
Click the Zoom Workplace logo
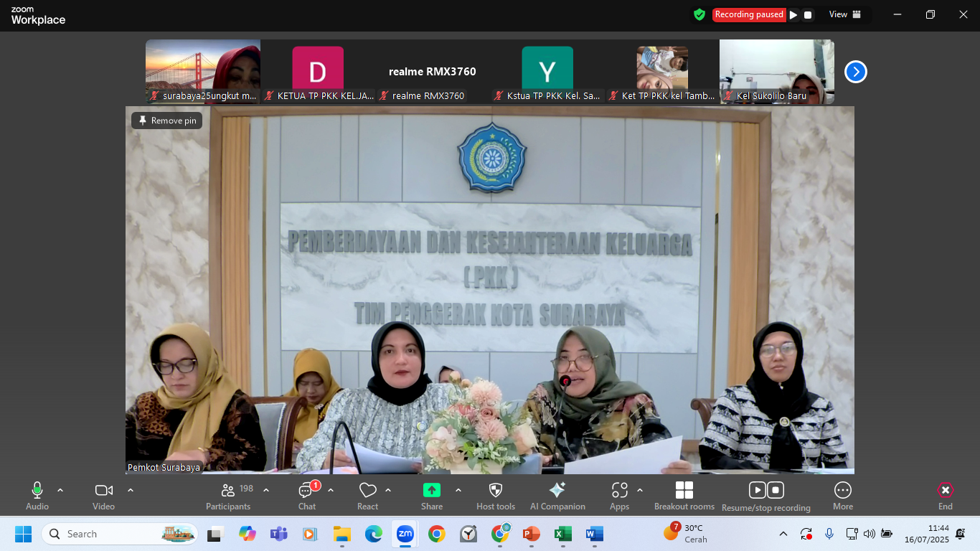pyautogui.click(x=38, y=16)
